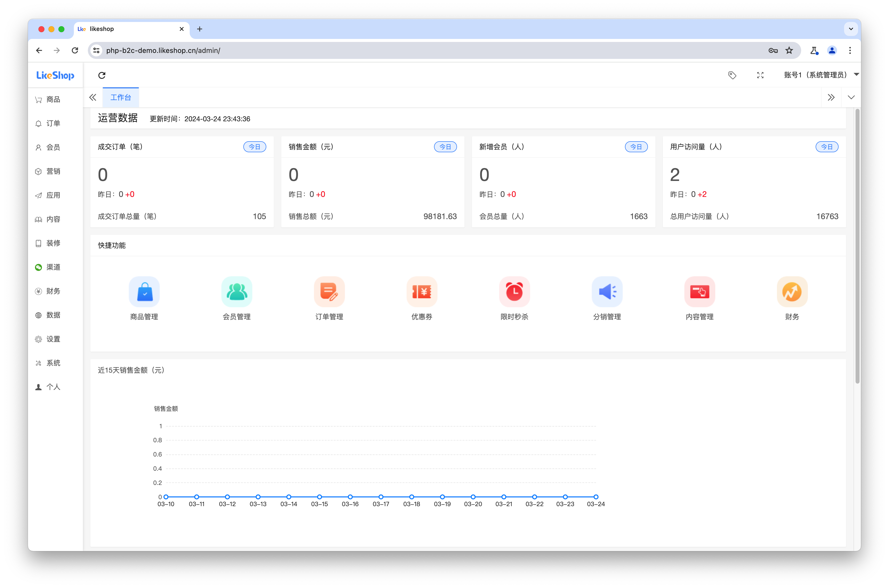Open the 商品管理 shopping bag shortcut
Viewport: 889px width, 588px height.
coord(144,292)
